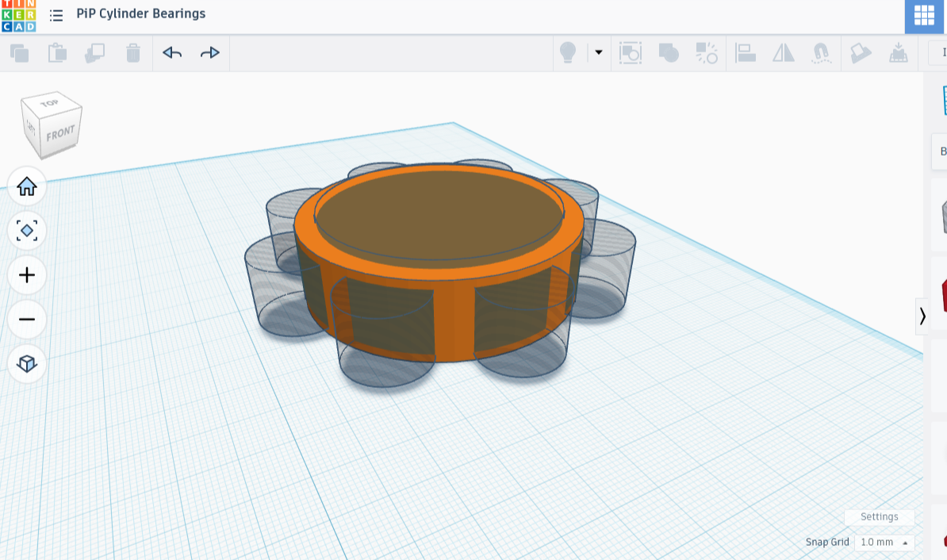This screenshot has width=947, height=560.
Task: Undo the last action
Action: pos(172,53)
